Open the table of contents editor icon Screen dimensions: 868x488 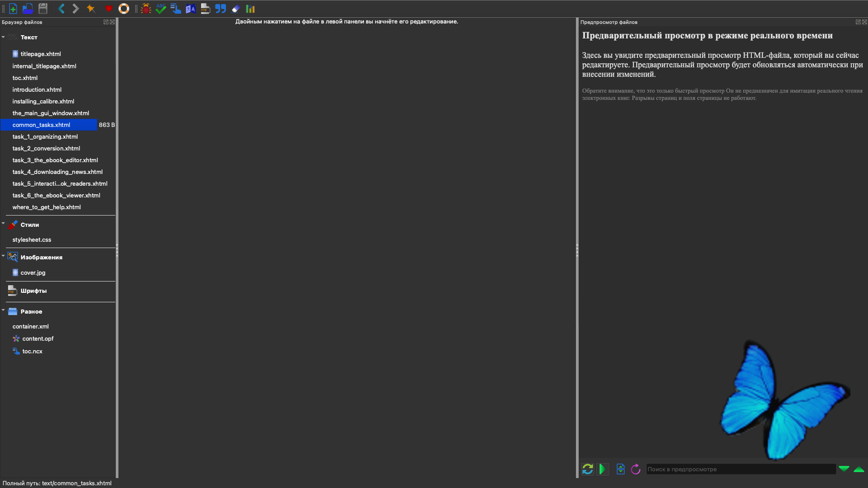tap(175, 9)
